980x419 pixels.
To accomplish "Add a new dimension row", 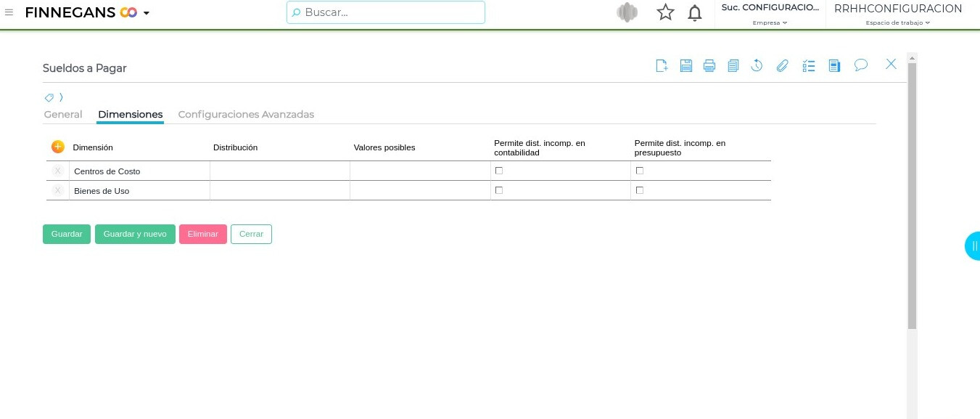I will [x=58, y=147].
